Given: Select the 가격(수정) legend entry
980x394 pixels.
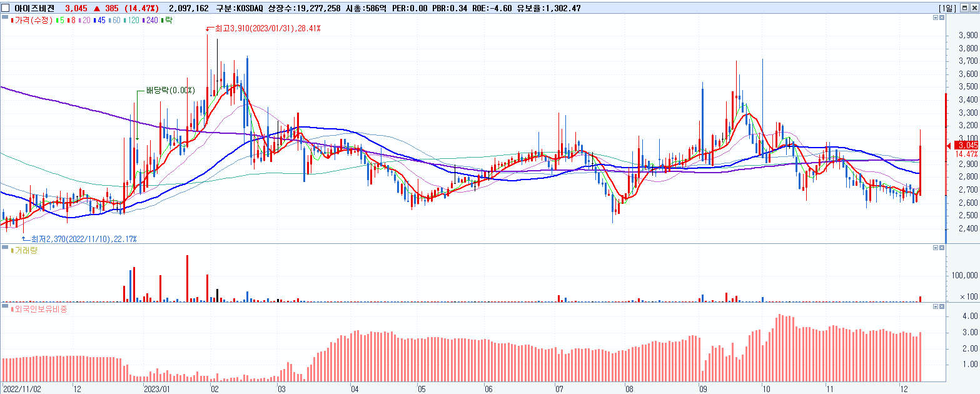Looking at the screenshot, I should (x=33, y=21).
